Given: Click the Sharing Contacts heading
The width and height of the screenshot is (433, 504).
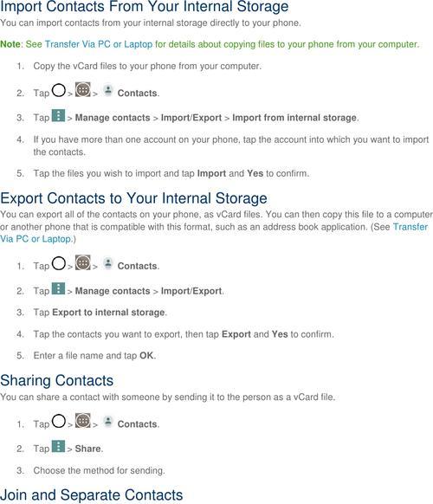Looking at the screenshot, I should pos(57,380).
